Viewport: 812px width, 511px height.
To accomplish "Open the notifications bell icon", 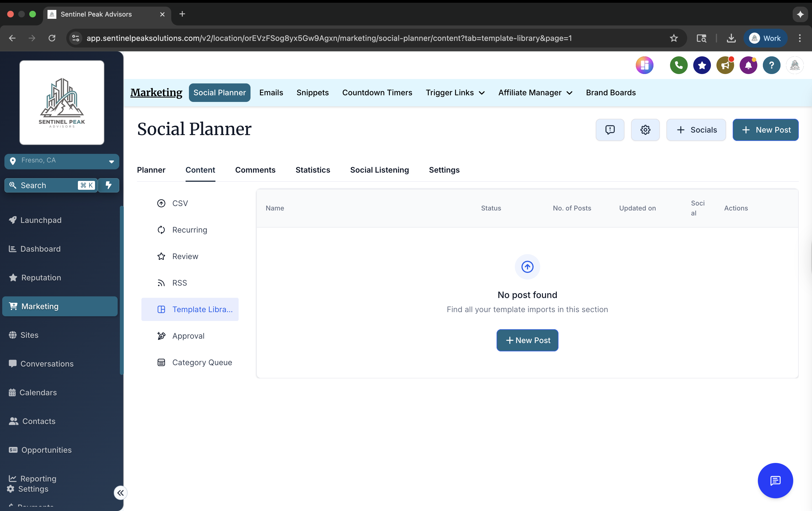I will pos(748,65).
